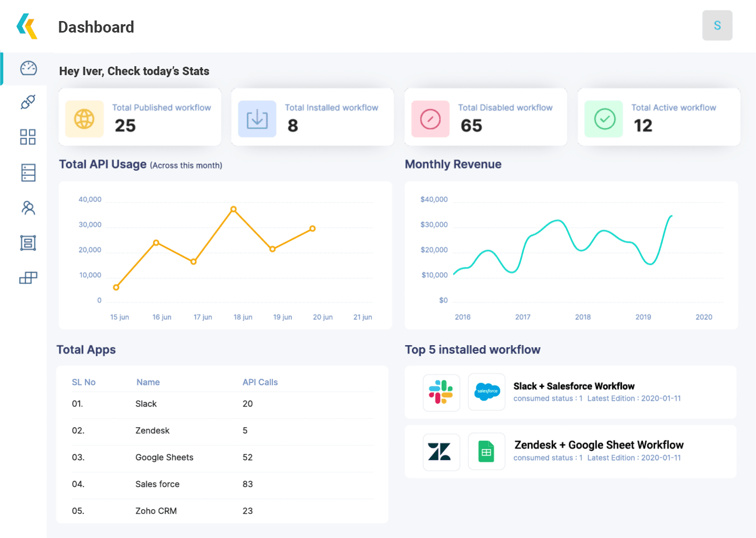Select the Total Disabled workflow card
The image size is (756, 538).
pyautogui.click(x=486, y=117)
